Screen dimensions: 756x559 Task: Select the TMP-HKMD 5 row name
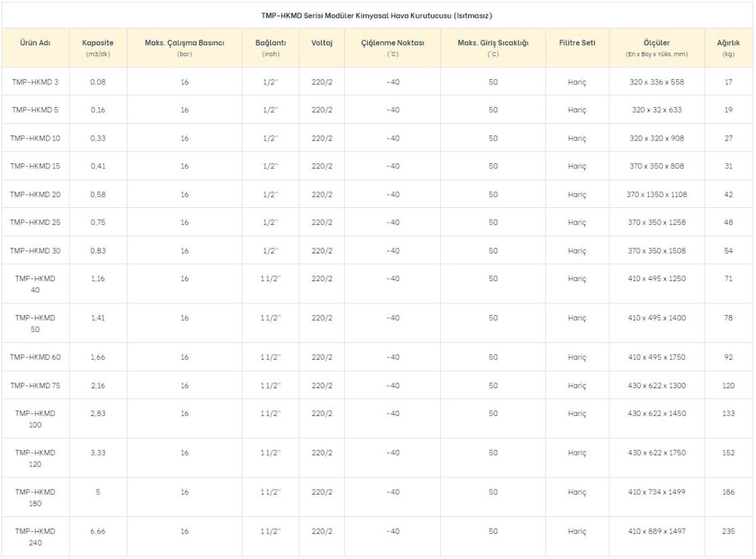point(35,110)
